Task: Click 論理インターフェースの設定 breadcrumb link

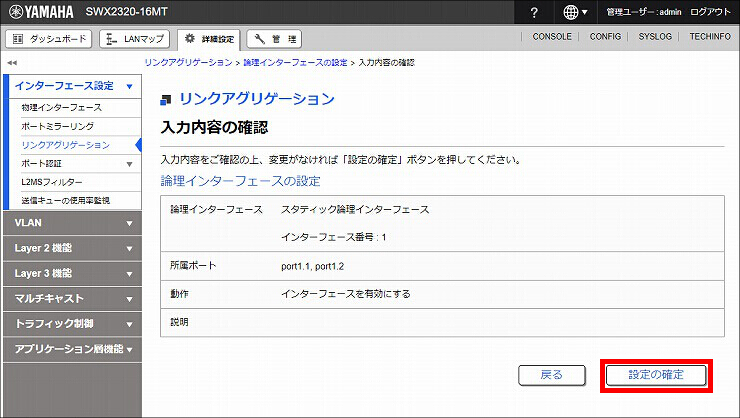Action: (295, 62)
